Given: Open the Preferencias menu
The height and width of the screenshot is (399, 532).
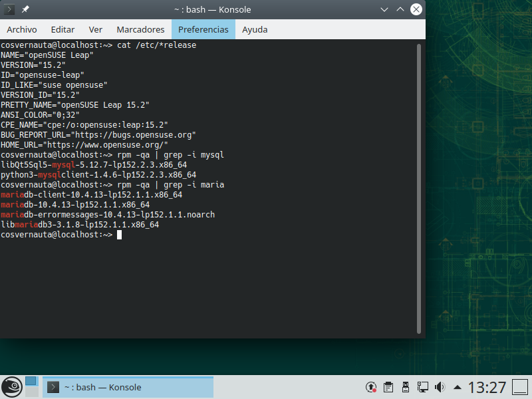Looking at the screenshot, I should tap(203, 29).
